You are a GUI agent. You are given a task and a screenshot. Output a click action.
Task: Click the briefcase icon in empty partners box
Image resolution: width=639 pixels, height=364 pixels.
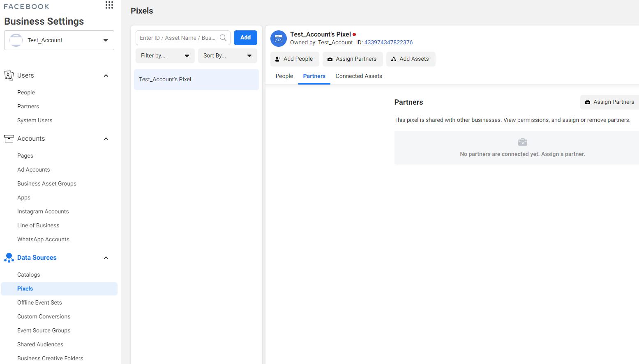click(522, 142)
